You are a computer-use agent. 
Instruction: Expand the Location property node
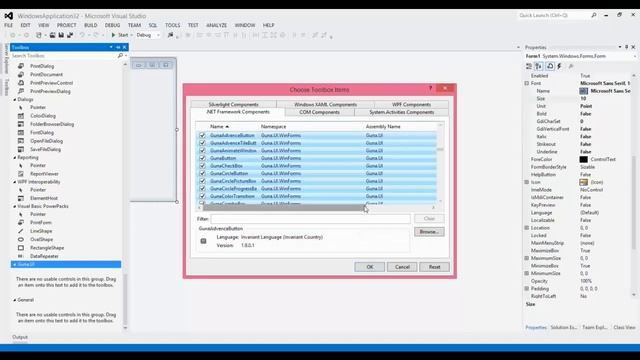tap(527, 228)
